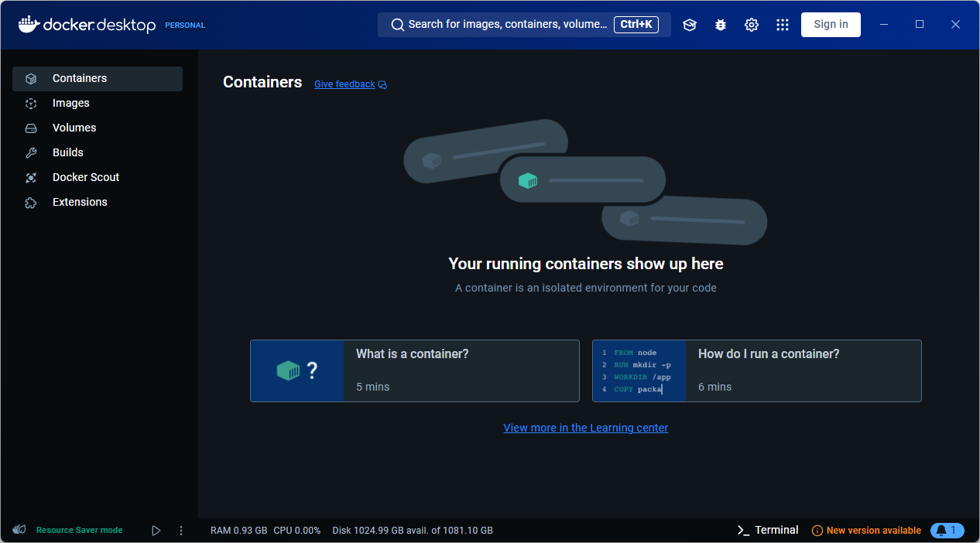The height and width of the screenshot is (543, 980).
Task: Open the How do I run a container? guide
Action: 757,371
